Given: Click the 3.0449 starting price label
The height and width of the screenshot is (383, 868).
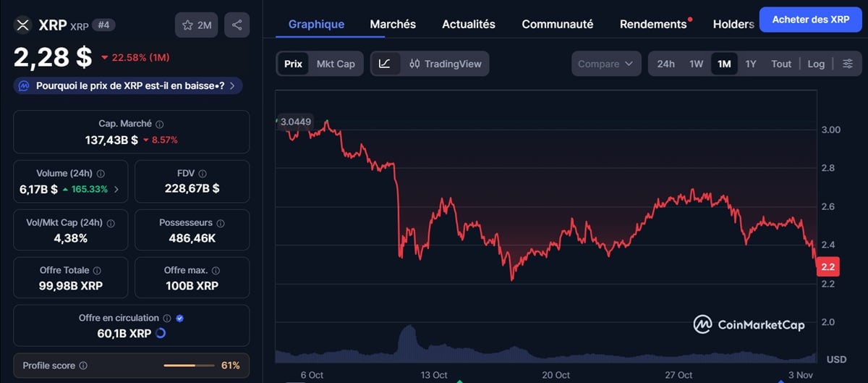Looking at the screenshot, I should pyautogui.click(x=295, y=122).
